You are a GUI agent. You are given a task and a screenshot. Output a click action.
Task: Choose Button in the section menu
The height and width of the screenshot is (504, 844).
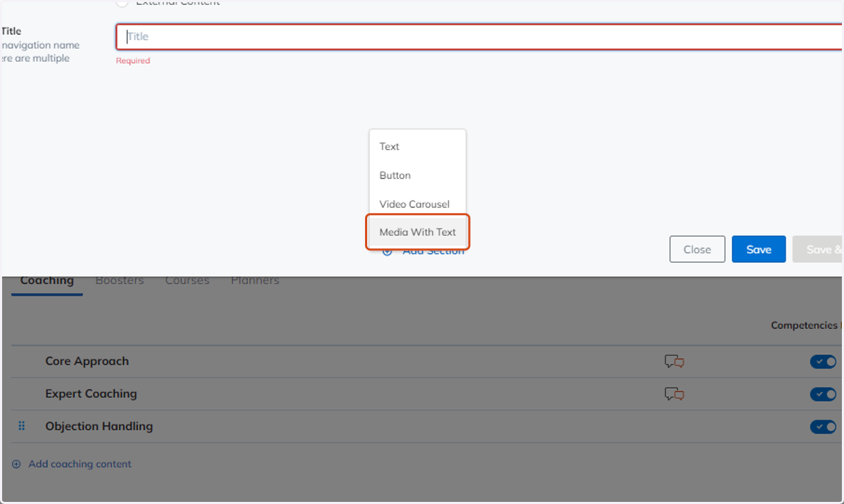[x=417, y=175]
